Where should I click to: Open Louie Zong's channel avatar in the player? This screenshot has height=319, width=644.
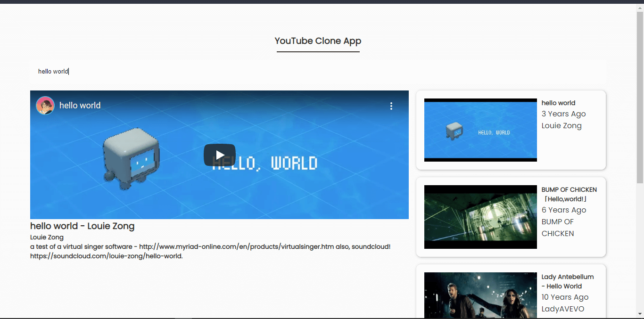(45, 106)
